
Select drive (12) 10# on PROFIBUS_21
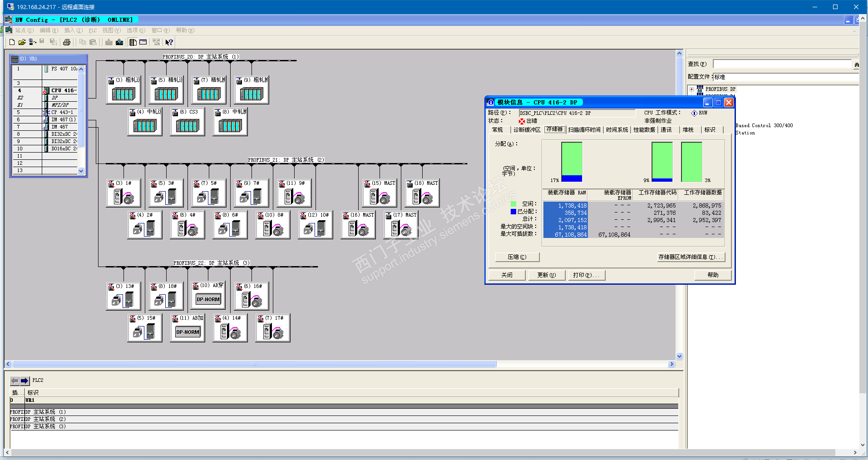(x=316, y=225)
